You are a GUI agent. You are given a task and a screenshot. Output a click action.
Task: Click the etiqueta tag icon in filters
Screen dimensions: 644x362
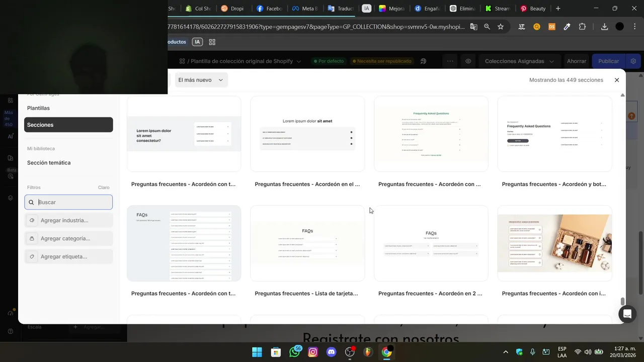click(32, 256)
